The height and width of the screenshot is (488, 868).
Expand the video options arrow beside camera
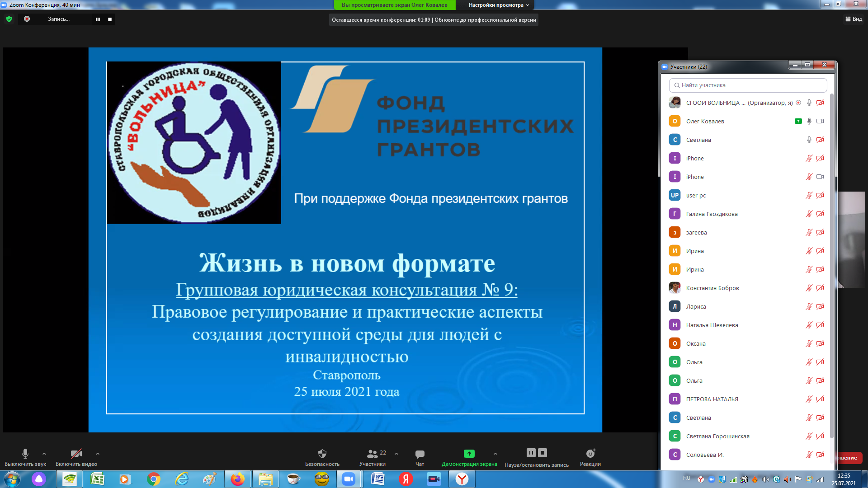point(98,454)
